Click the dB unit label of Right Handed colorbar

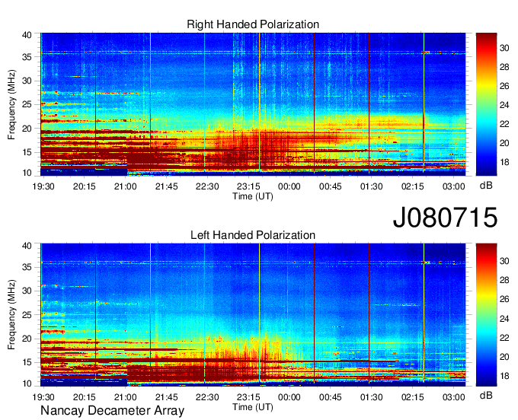tap(486, 186)
